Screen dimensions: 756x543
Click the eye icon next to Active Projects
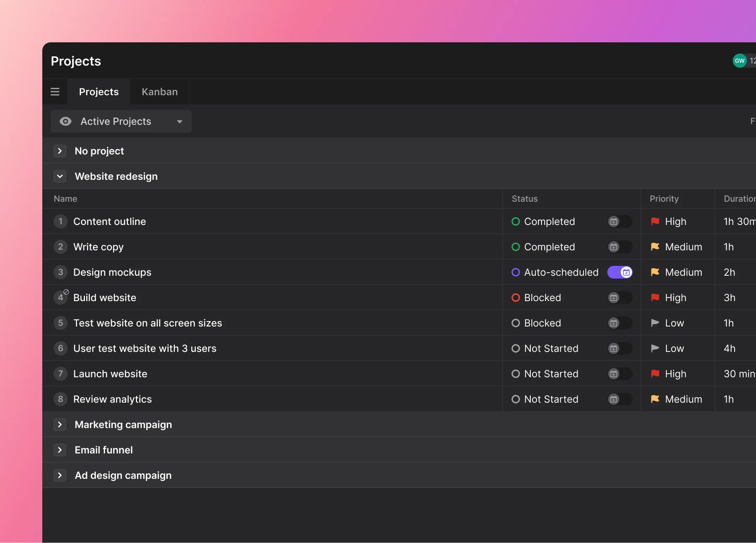pyautogui.click(x=66, y=121)
